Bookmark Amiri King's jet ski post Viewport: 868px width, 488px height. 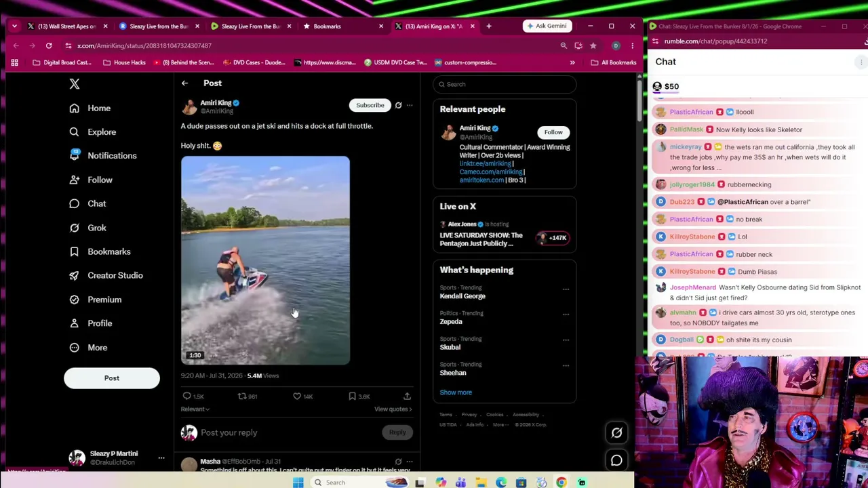pos(352,396)
